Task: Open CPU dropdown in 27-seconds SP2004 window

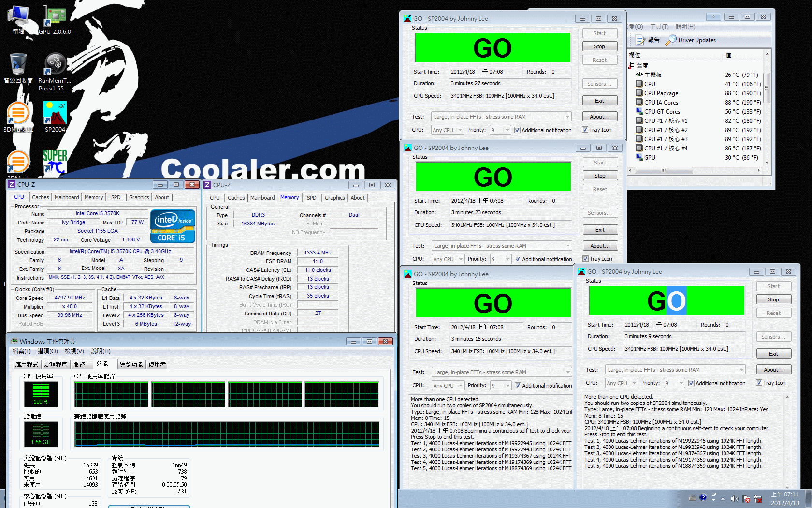Action: click(448, 130)
